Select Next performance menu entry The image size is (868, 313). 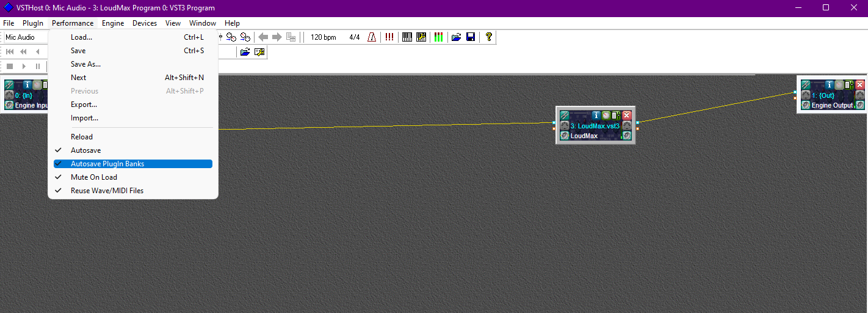pos(133,78)
